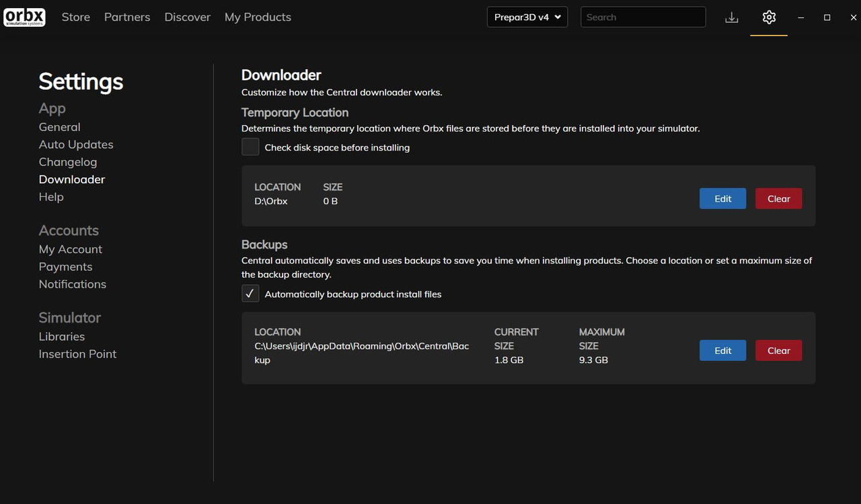Click the 1.8 GB current size value
Image resolution: width=861 pixels, height=504 pixels.
[509, 360]
